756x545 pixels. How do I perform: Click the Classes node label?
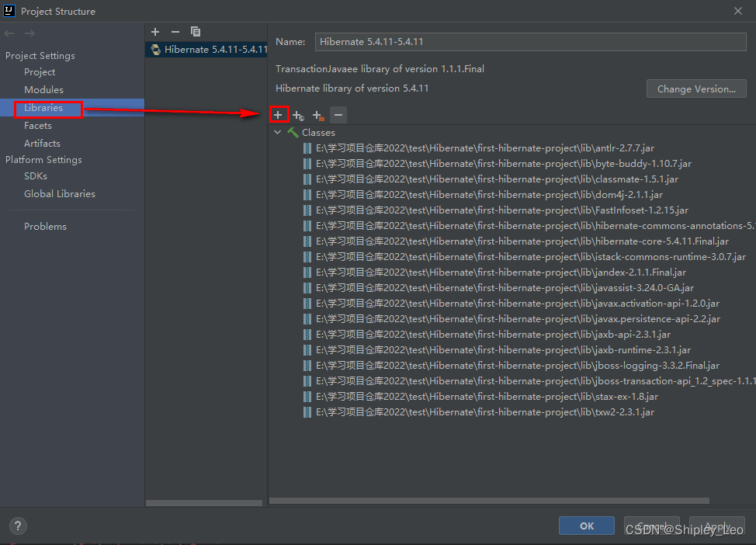click(x=318, y=132)
